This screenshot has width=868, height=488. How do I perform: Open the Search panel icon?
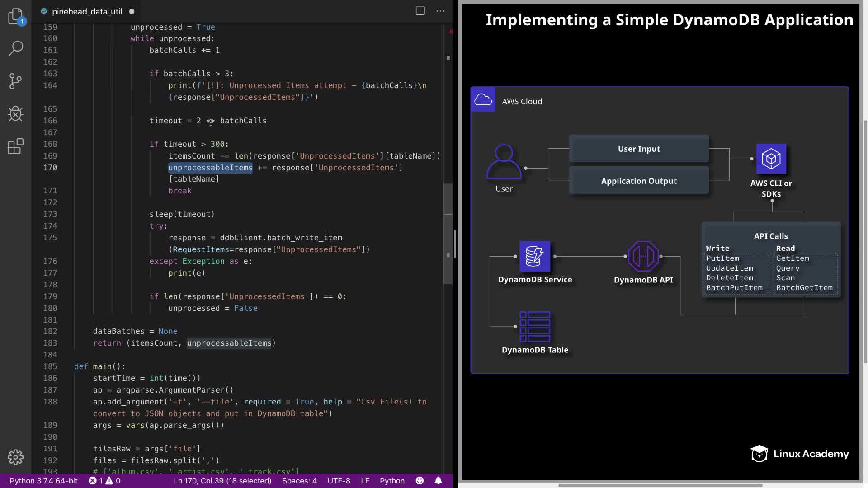[15, 48]
